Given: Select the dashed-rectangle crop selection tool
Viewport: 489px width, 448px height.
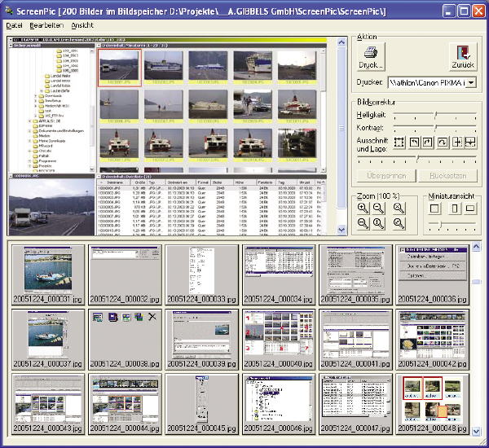Looking at the screenshot, I should (399, 143).
